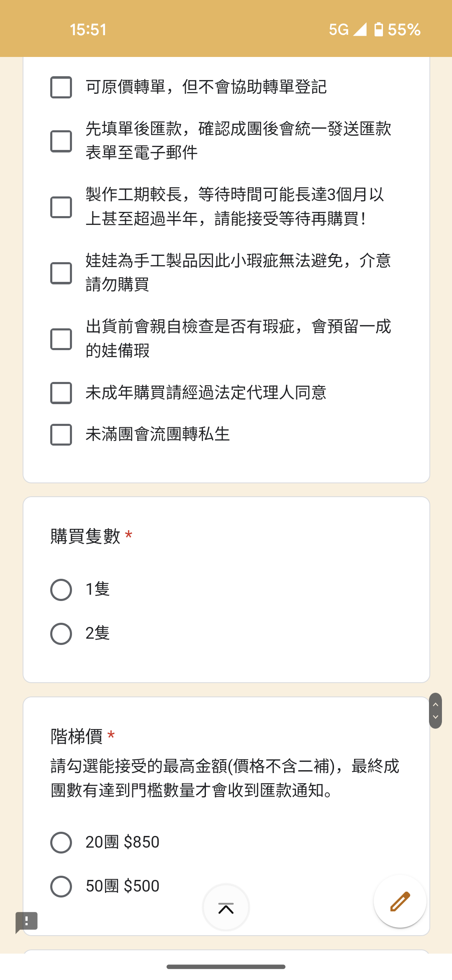452x980 pixels.
Task: Tap the pencil edit floating button
Action: (400, 901)
